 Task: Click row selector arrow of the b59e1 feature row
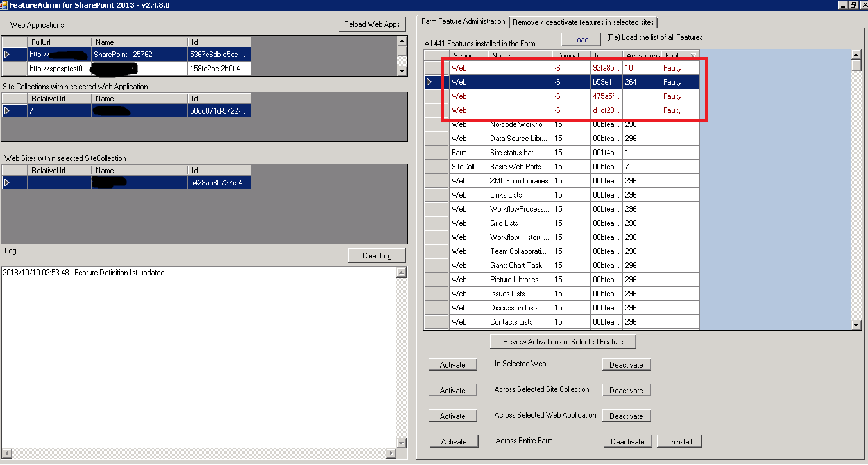(x=429, y=82)
